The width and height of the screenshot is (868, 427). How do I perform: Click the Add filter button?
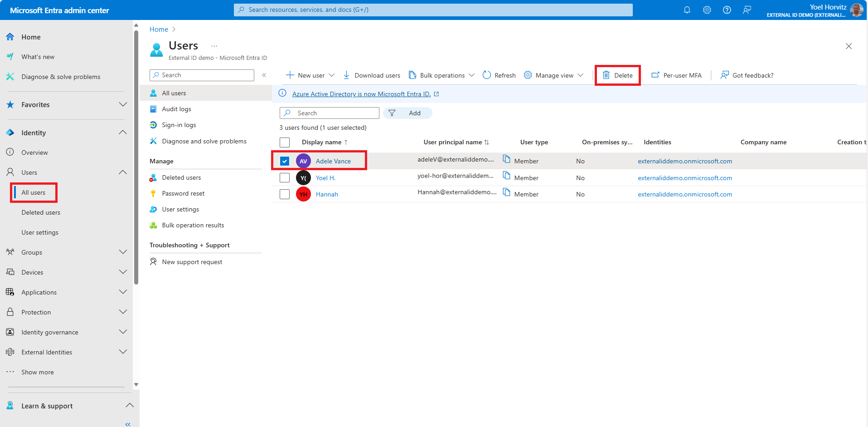coord(407,113)
